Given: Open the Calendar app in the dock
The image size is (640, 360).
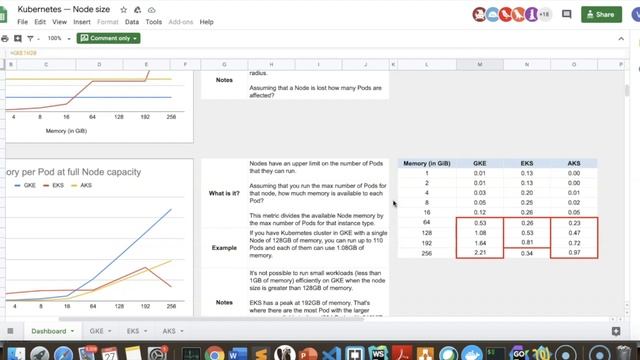Looking at the screenshot, I should 109,353.
